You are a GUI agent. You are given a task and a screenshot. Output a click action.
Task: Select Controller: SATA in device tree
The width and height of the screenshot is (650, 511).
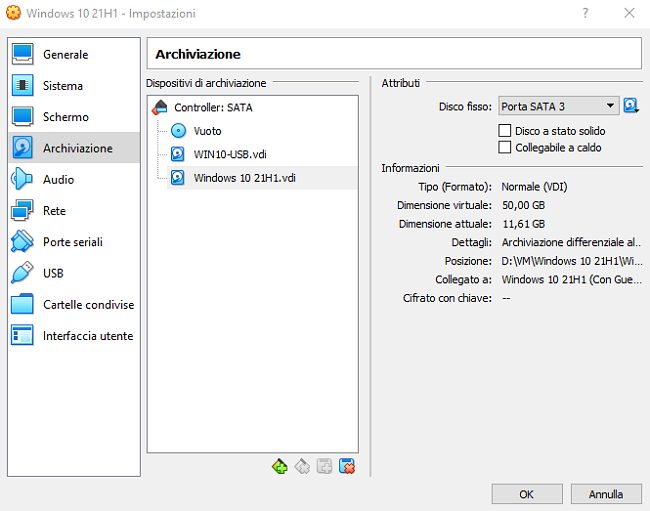(213, 108)
